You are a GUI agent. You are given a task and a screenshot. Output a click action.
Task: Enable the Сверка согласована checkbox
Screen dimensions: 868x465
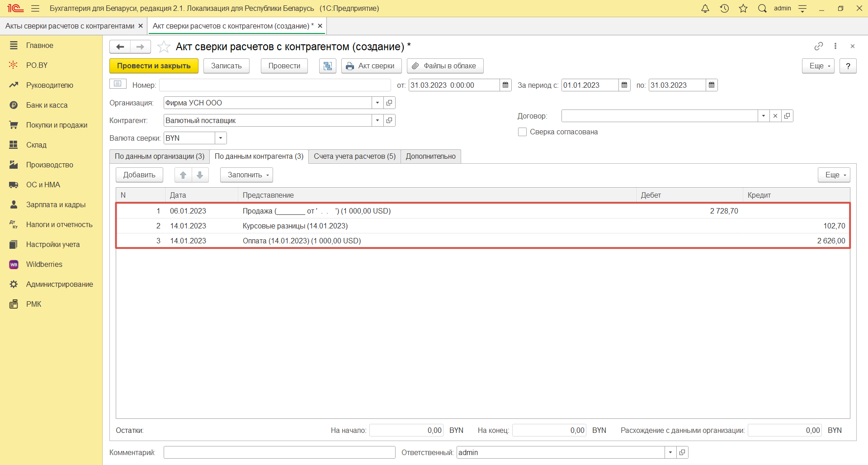(522, 132)
